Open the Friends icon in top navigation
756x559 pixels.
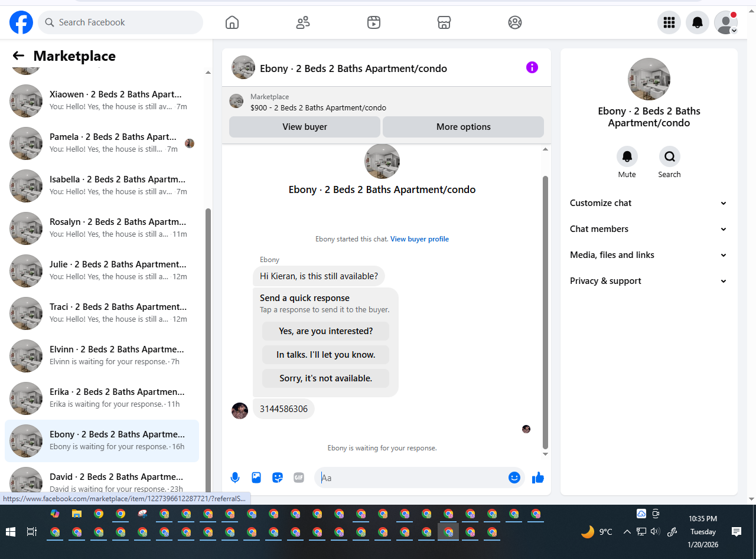(x=303, y=22)
